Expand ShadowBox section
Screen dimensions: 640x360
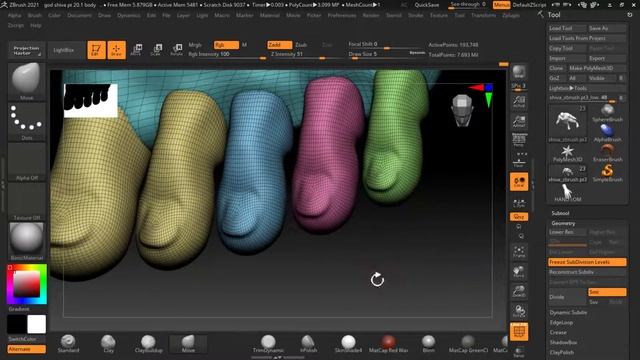click(x=563, y=342)
